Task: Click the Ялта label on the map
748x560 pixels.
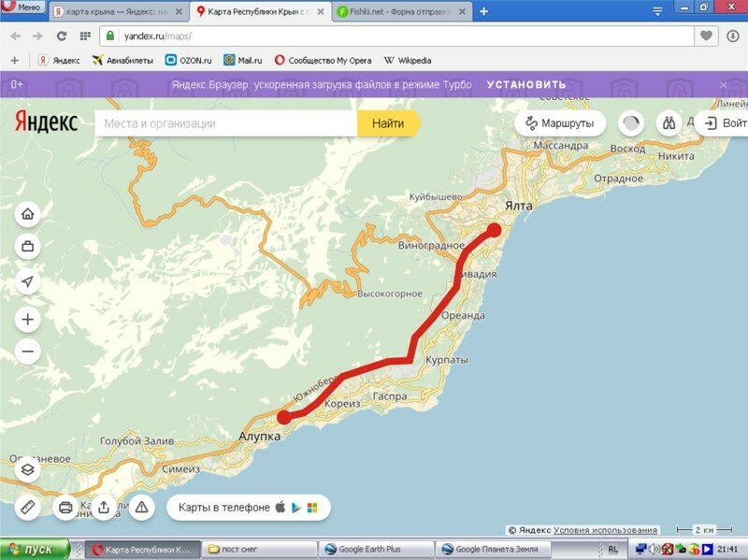Action: coord(519,206)
